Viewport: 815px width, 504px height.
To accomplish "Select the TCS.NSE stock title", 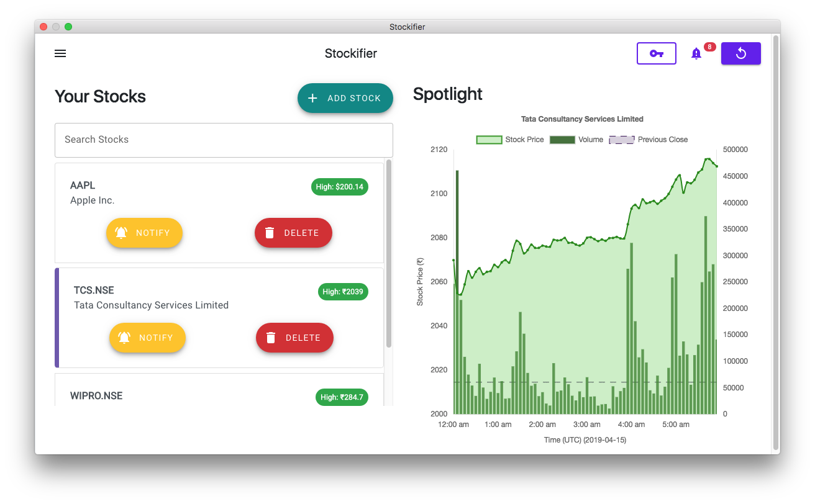I will pyautogui.click(x=94, y=290).
